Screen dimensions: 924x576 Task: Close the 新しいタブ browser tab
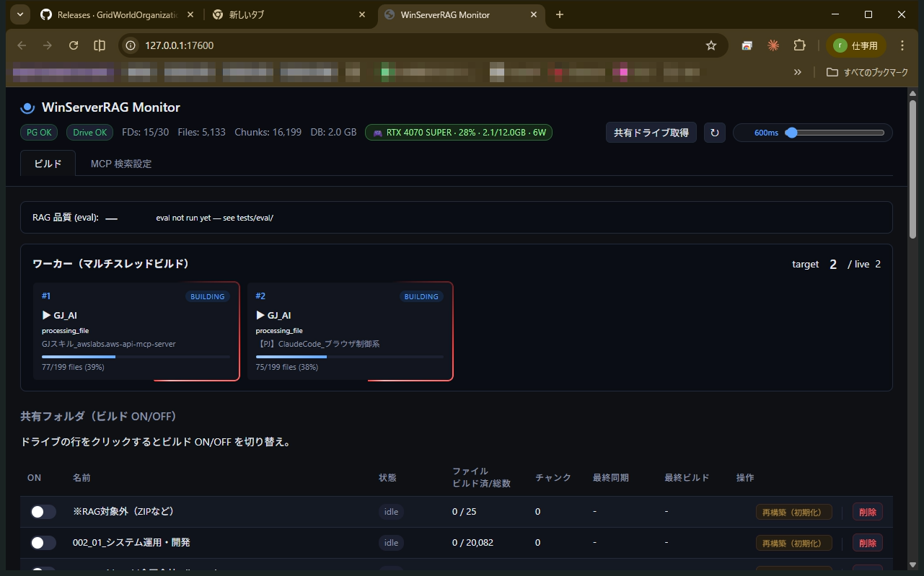361,14
